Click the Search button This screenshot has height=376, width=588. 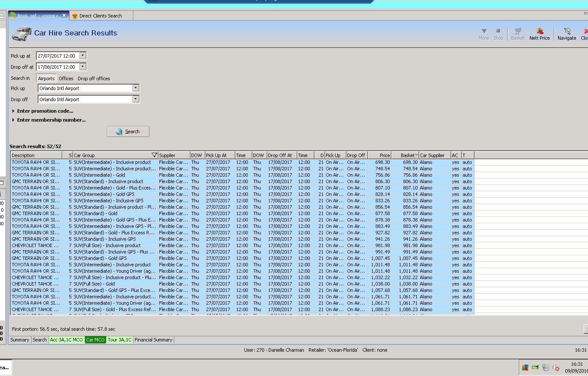coord(128,131)
